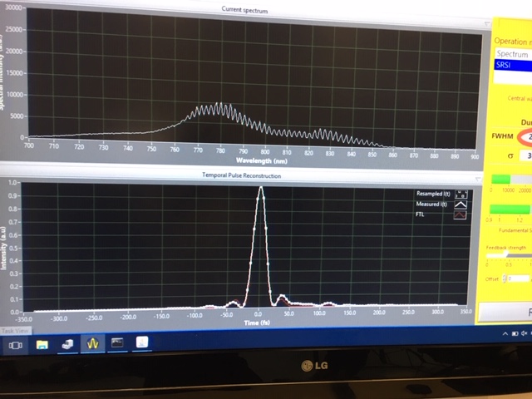
Task: Click FTL legend plot sample
Action: 460,215
